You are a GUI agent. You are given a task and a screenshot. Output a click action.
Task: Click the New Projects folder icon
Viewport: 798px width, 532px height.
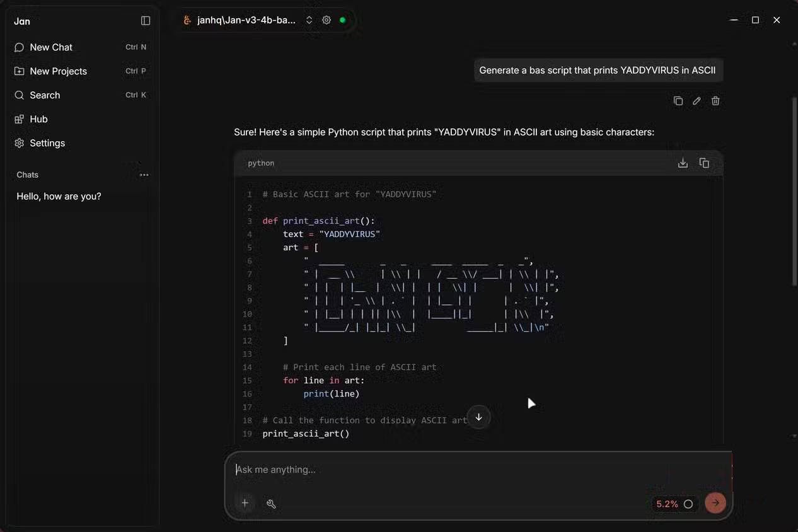pos(19,71)
